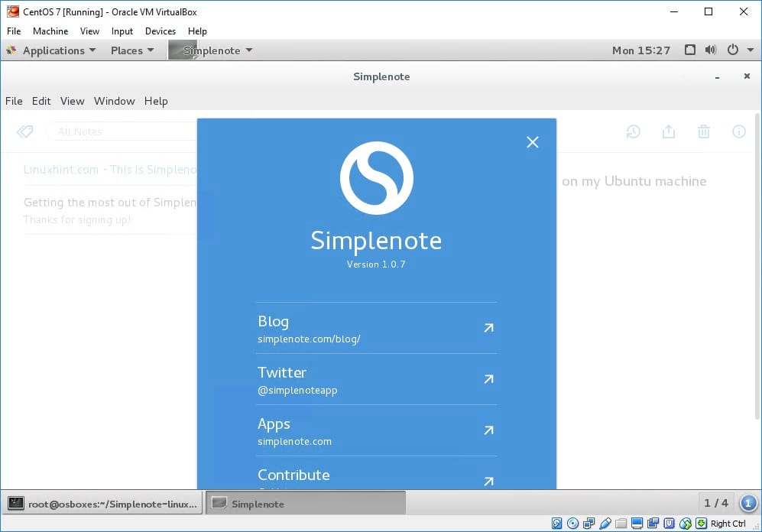762x532 pixels.
Task: Open the note info icon
Action: (x=738, y=131)
